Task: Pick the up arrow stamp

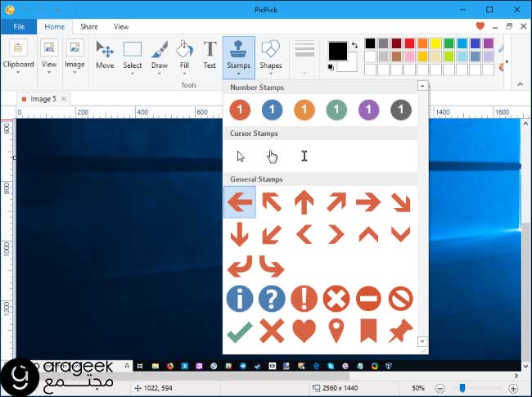Action: 304,202
